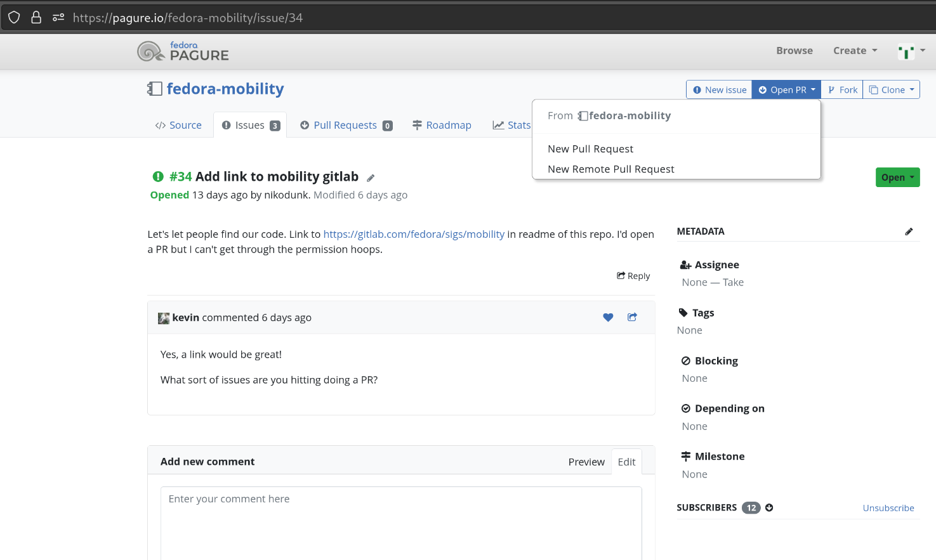Click the subscribers count badge 12
Viewport: 936px width, 560px height.
(751, 507)
